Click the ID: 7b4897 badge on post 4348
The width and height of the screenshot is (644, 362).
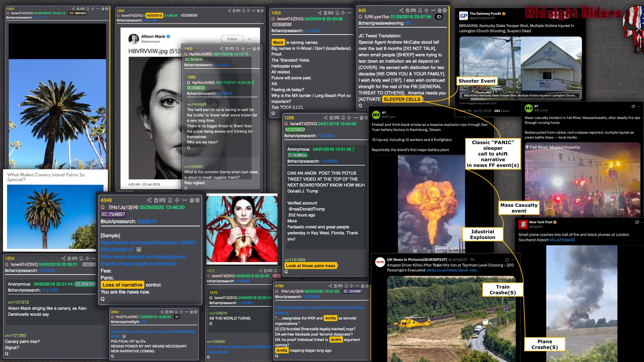113,215
